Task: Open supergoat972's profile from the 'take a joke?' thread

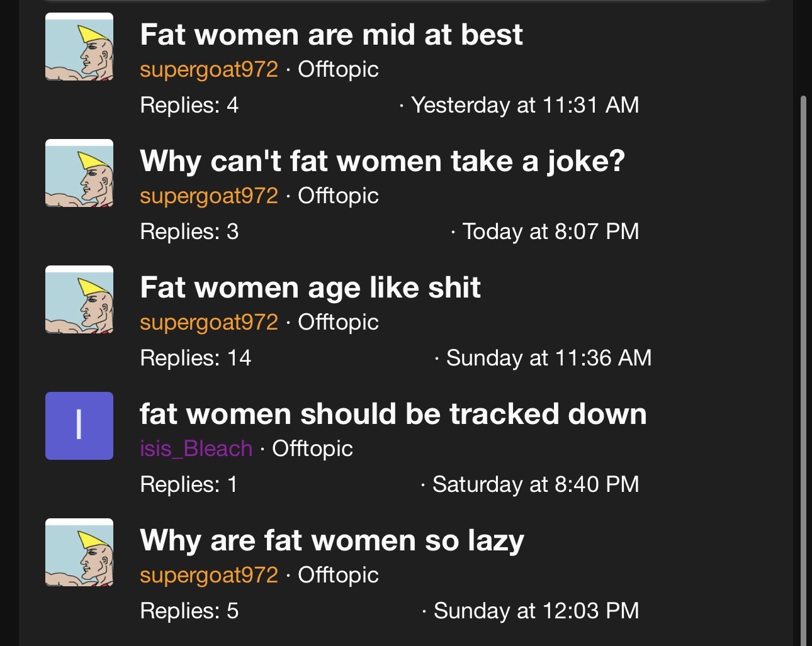Action: [x=209, y=196]
